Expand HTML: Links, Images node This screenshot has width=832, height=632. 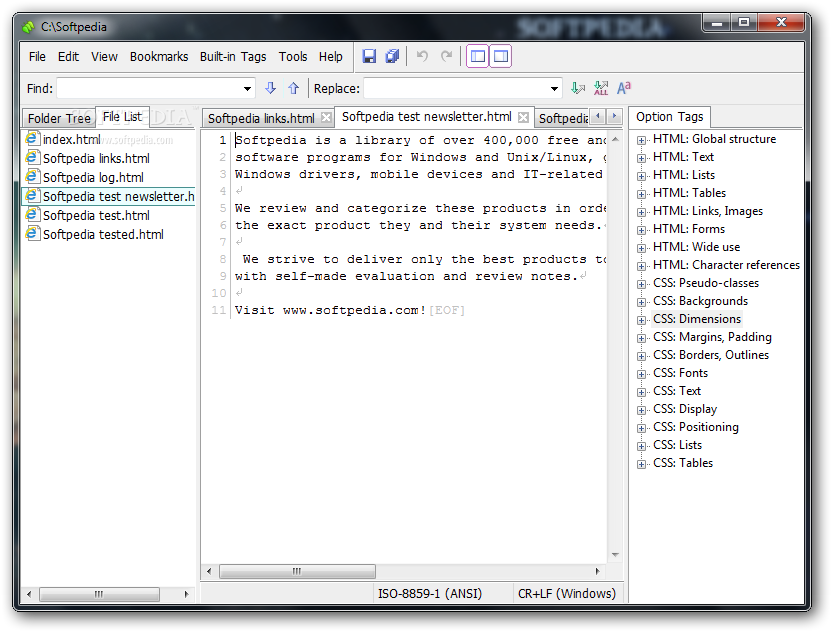point(642,213)
